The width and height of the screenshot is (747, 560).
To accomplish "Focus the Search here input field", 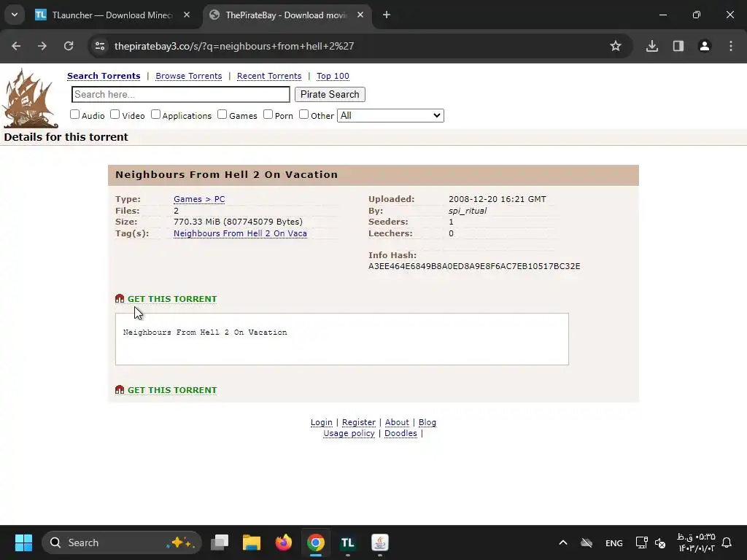I will (x=181, y=94).
